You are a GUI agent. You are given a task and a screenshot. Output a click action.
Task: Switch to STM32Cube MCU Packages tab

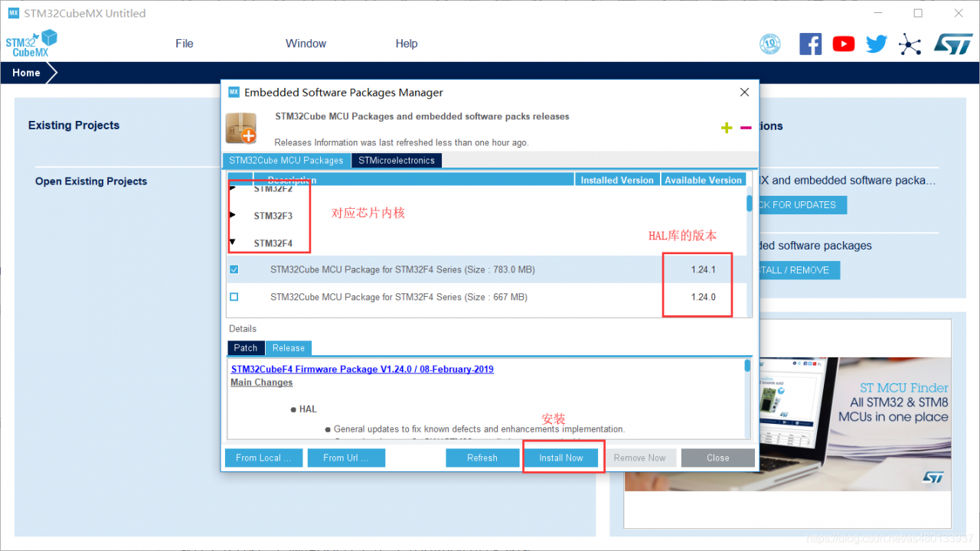coord(286,161)
